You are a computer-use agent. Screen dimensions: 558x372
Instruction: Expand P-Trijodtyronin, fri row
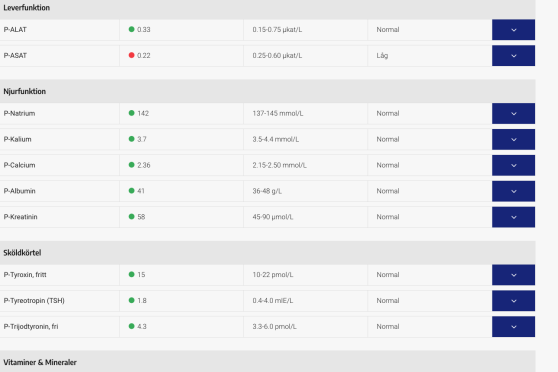click(x=513, y=326)
